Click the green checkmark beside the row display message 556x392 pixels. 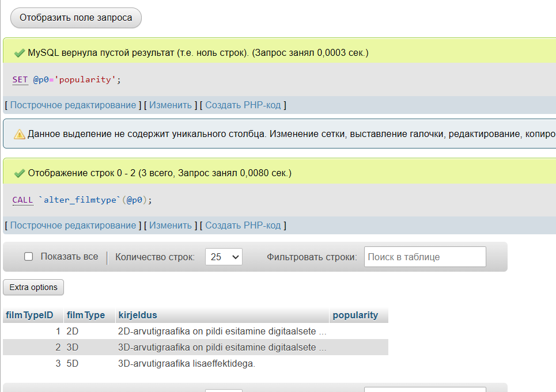click(19, 173)
